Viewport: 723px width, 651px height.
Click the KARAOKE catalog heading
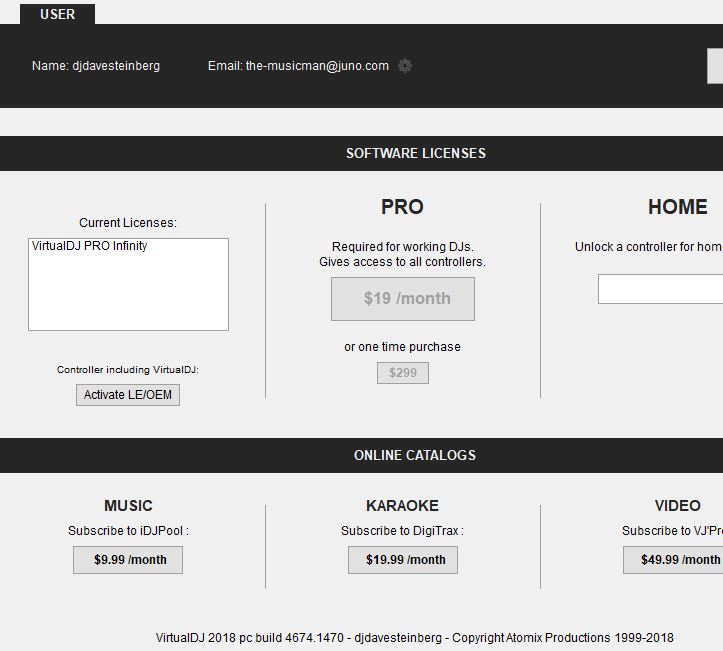pos(402,506)
